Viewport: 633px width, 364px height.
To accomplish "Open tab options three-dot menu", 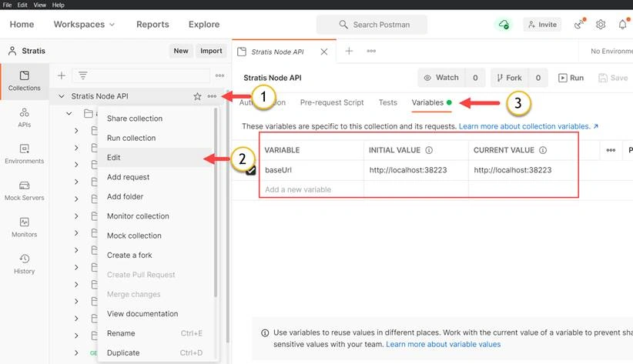I will point(371,51).
